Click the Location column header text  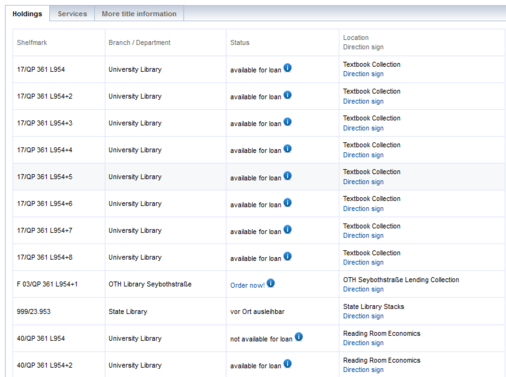tap(356, 37)
